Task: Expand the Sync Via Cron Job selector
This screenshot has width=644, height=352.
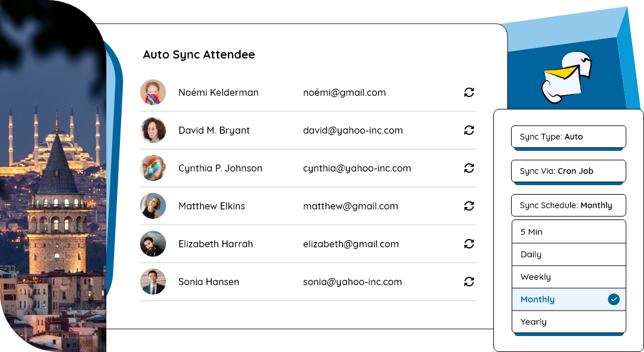Action: [x=568, y=171]
